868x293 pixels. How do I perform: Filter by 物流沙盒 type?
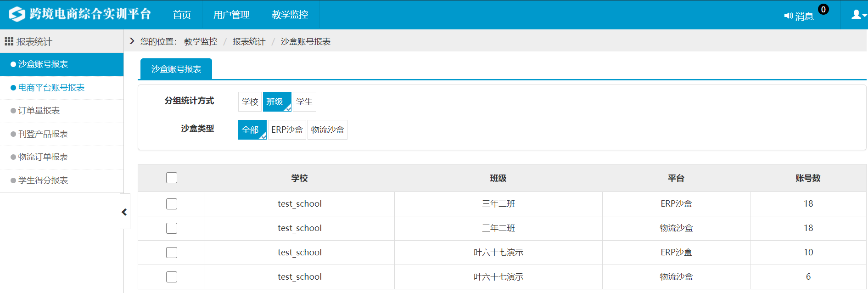(x=327, y=130)
